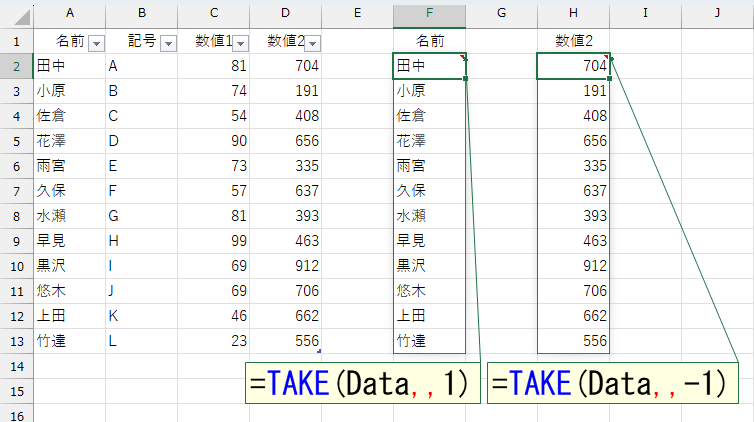This screenshot has height=422, width=754.
Task: Click cell B8 containing G
Action: pyautogui.click(x=142, y=216)
